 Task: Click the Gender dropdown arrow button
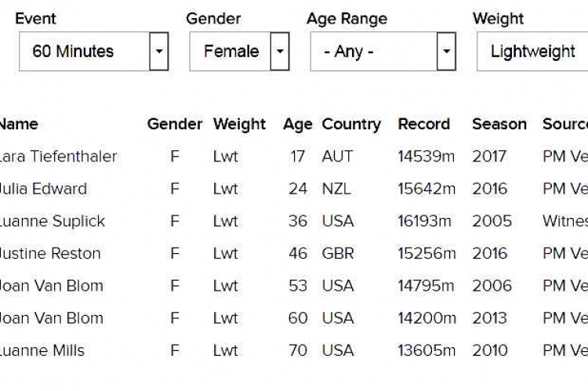coord(280,52)
